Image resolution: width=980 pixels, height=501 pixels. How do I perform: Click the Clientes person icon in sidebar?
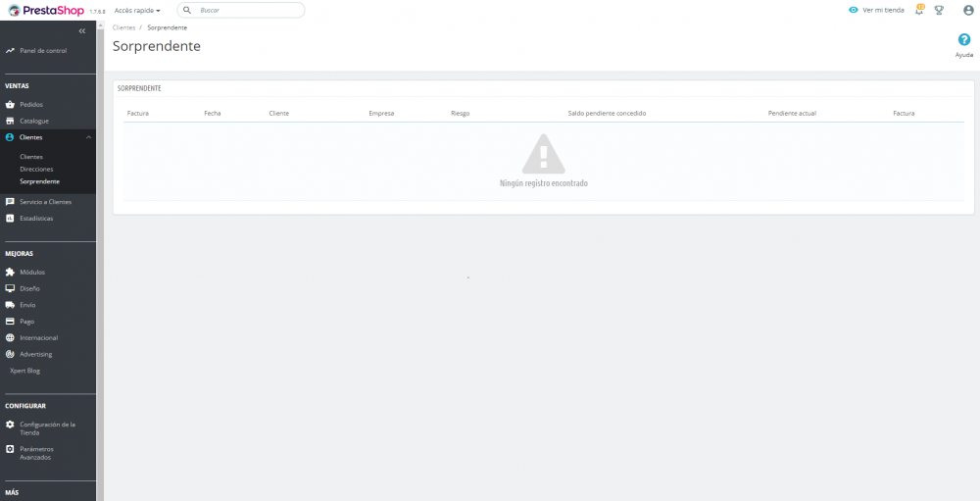[10, 137]
